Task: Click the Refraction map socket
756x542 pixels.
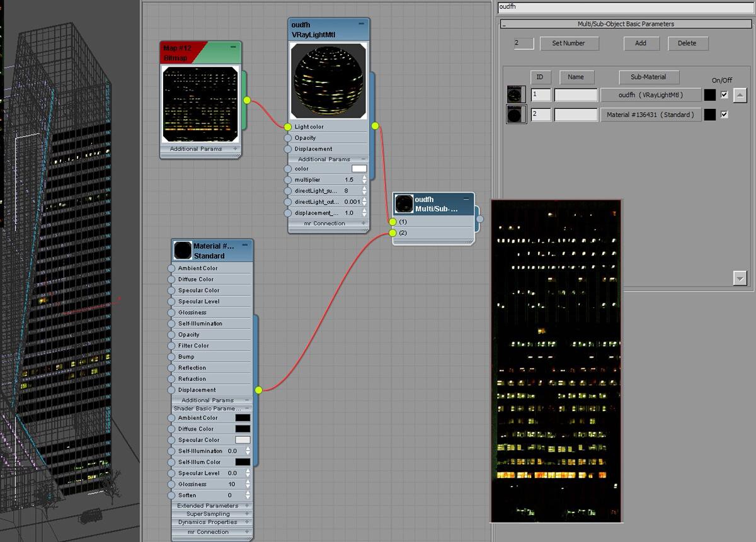Action: click(171, 379)
